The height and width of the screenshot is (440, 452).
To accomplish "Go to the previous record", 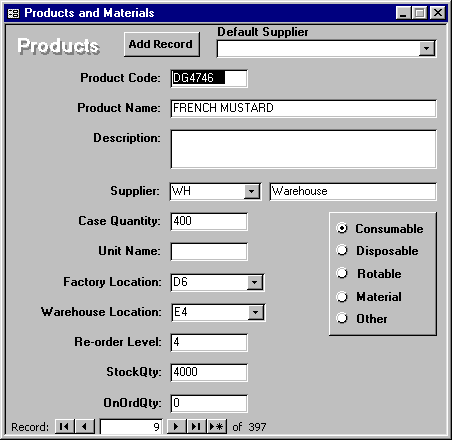I will (85, 426).
